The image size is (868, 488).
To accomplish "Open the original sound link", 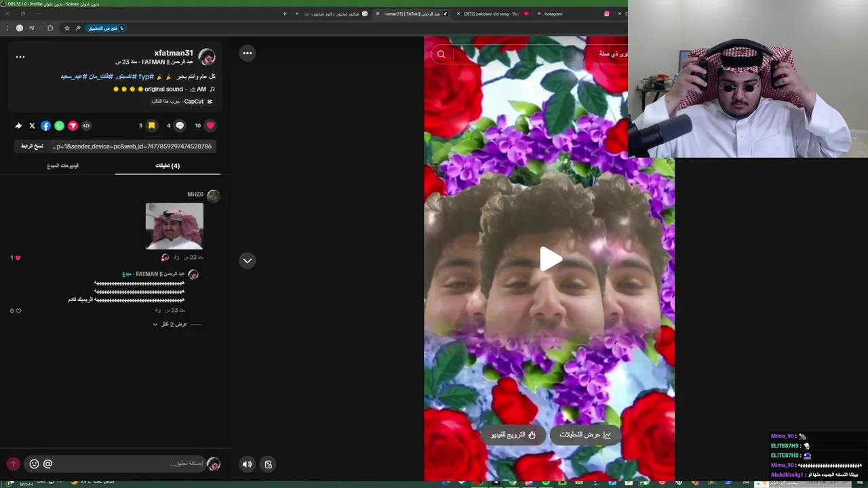I will tap(163, 89).
